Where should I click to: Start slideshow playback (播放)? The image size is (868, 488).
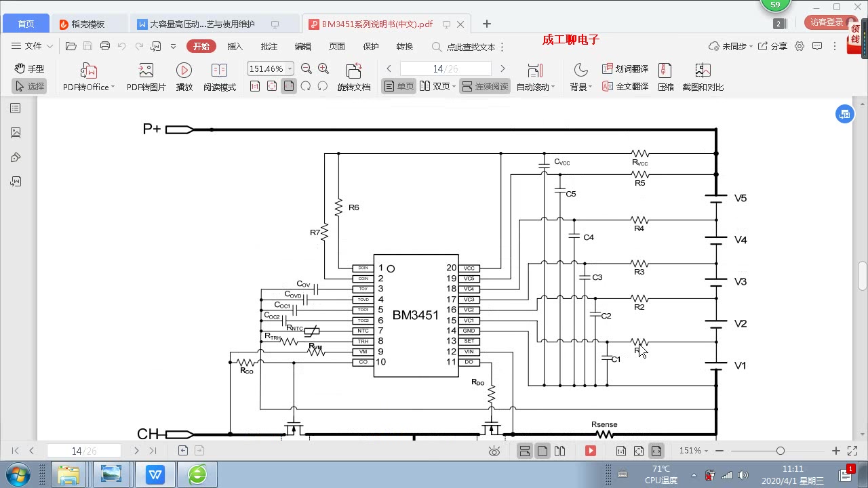tap(184, 77)
